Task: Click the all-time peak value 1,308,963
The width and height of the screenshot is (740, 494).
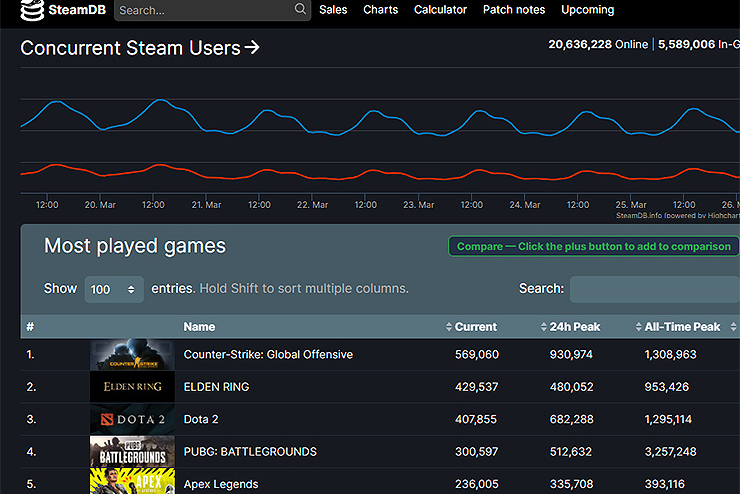Action: 670,354
